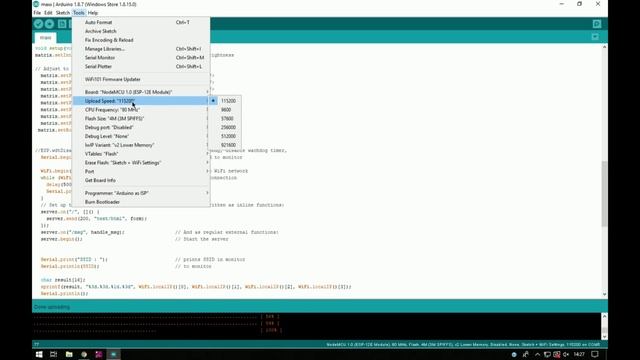Open the Windows Start menu
640x360 pixels.
click(x=39, y=354)
